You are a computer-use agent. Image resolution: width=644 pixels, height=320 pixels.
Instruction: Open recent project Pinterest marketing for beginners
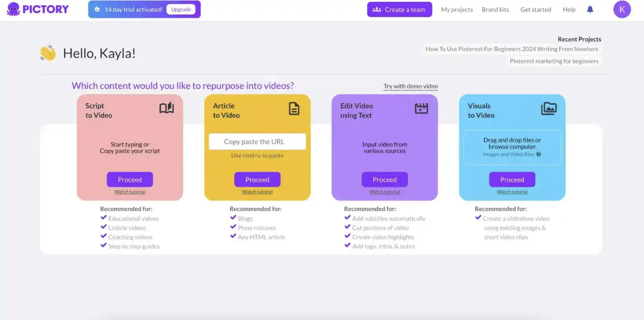coord(553,61)
